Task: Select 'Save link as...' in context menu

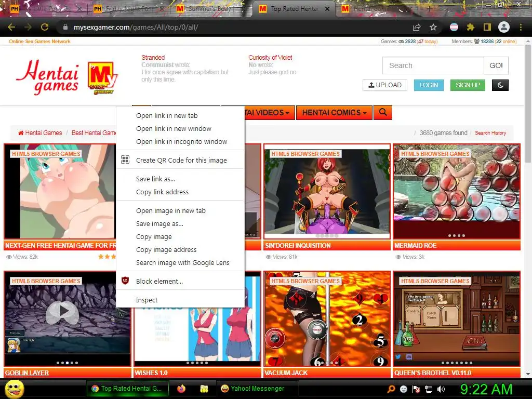Action: (180, 179)
